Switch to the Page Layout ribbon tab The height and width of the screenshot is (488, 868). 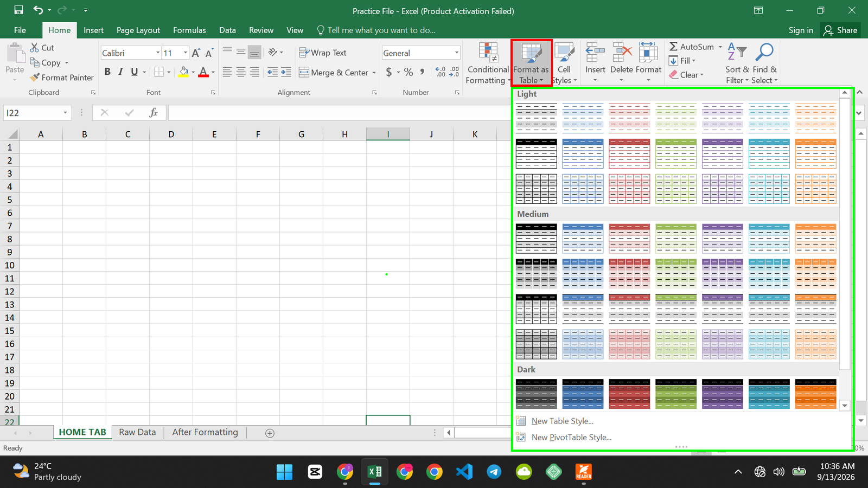click(x=138, y=30)
